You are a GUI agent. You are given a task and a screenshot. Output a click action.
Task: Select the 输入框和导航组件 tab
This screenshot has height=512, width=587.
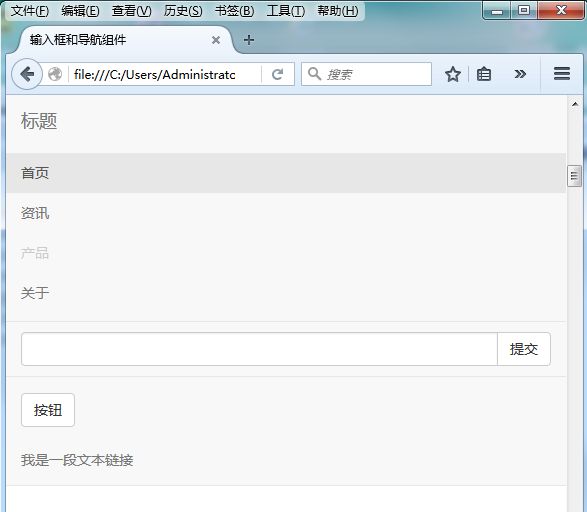[124, 40]
